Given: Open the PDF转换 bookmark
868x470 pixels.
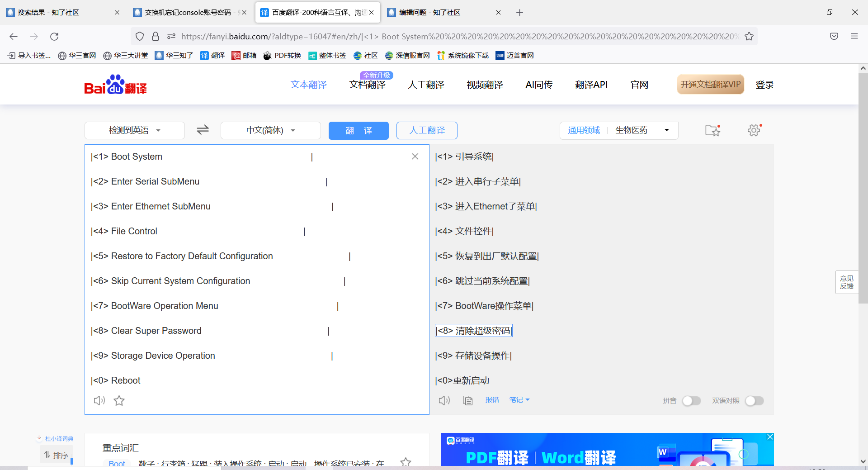Looking at the screenshot, I should coord(282,56).
